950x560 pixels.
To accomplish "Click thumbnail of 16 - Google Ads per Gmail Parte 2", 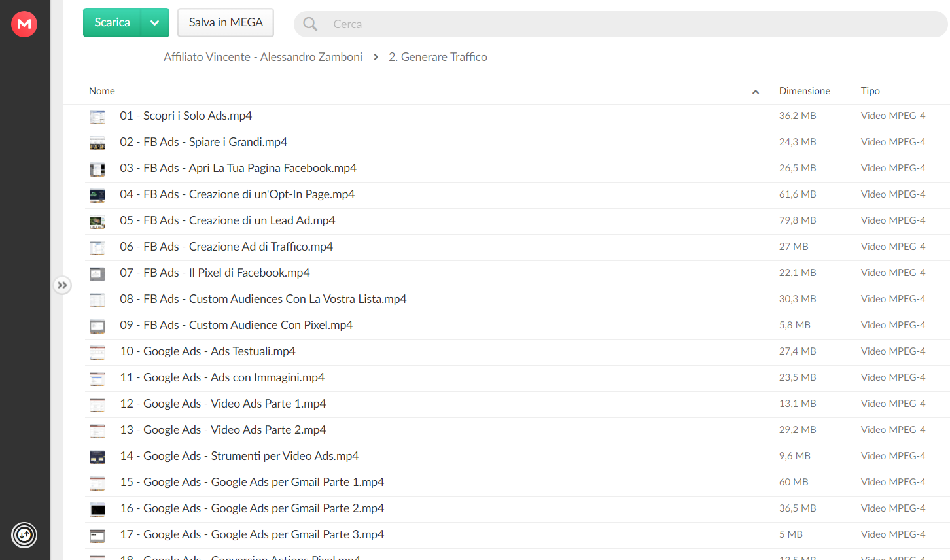I will 97,510.
